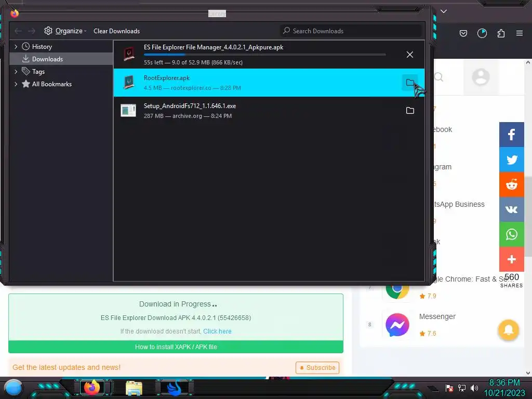Share the page on Facebook
532x399 pixels.
512,135
